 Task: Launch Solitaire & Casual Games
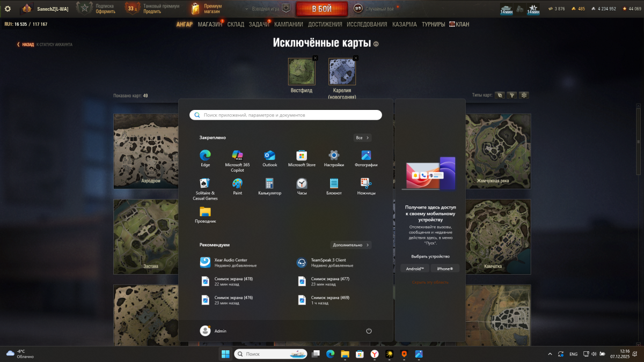(x=205, y=189)
